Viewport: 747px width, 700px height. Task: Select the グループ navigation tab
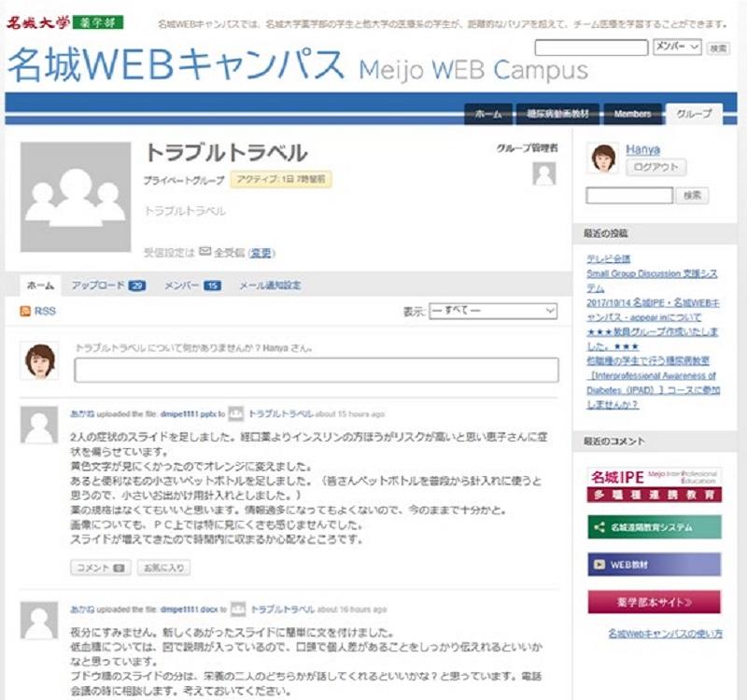point(694,114)
